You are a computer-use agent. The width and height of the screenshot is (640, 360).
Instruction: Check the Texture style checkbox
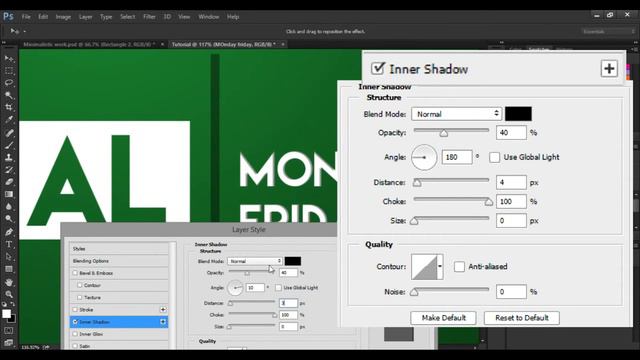tap(80, 298)
